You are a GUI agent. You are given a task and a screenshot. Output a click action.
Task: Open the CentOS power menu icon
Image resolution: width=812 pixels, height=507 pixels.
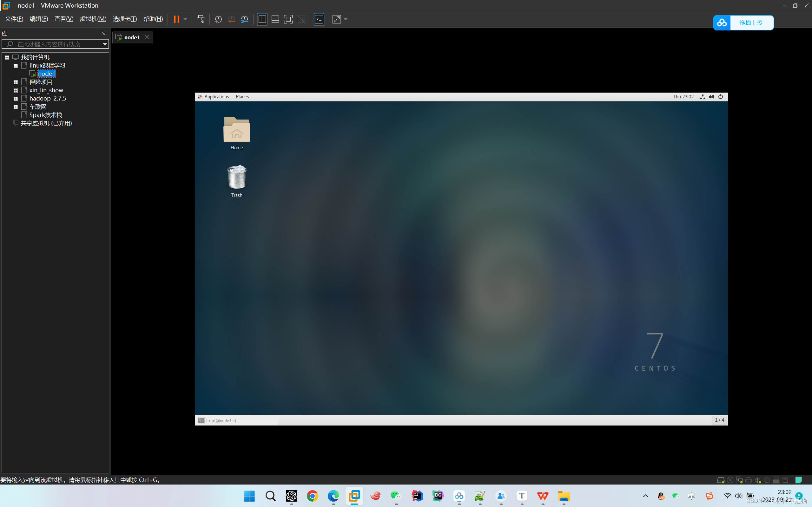[x=720, y=97]
